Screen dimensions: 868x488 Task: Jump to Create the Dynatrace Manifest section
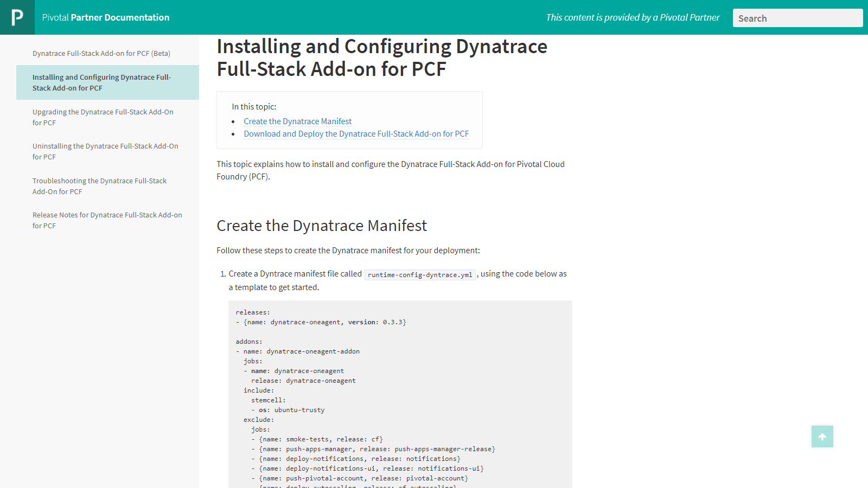(297, 121)
